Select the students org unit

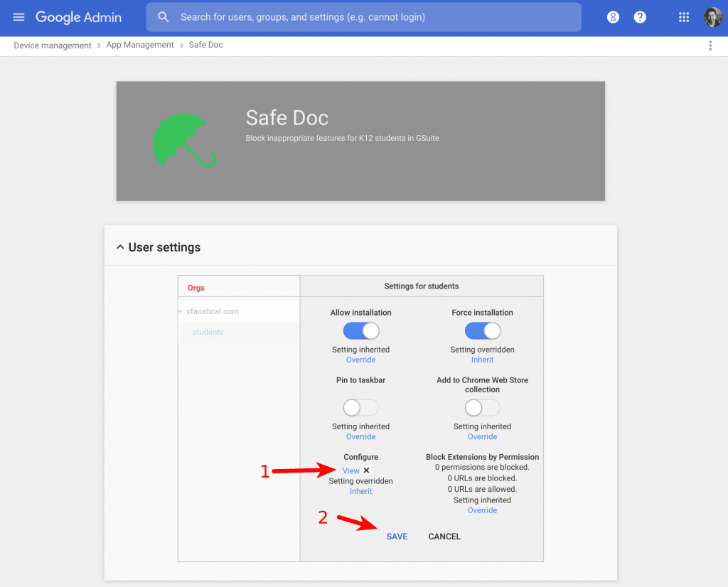click(x=208, y=333)
